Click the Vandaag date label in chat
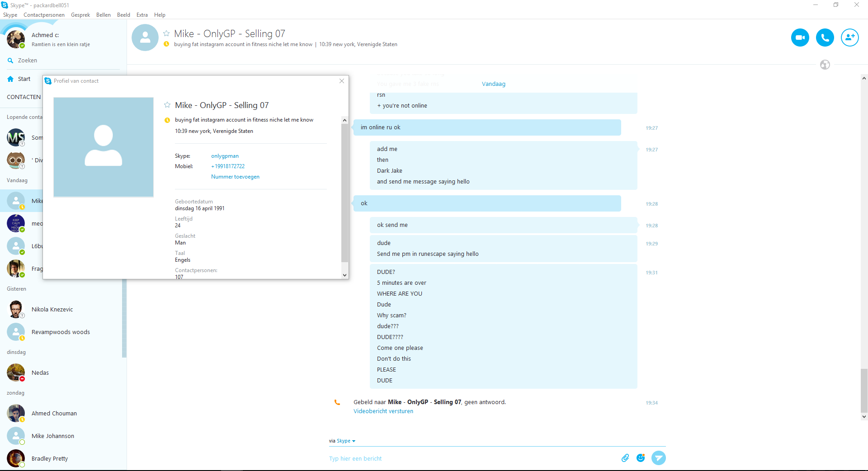This screenshot has height=471, width=868. point(494,84)
